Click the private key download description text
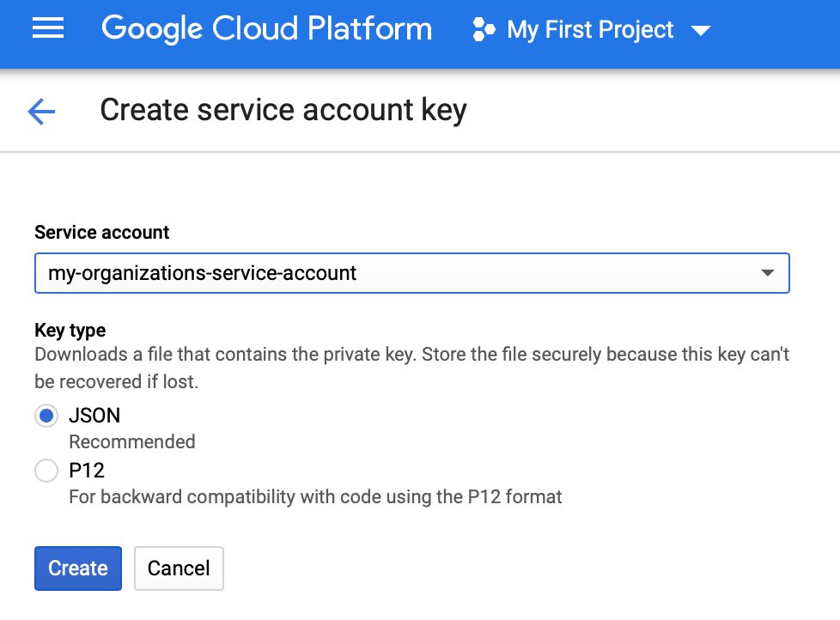Viewport: 840px width, 620px height. click(411, 368)
